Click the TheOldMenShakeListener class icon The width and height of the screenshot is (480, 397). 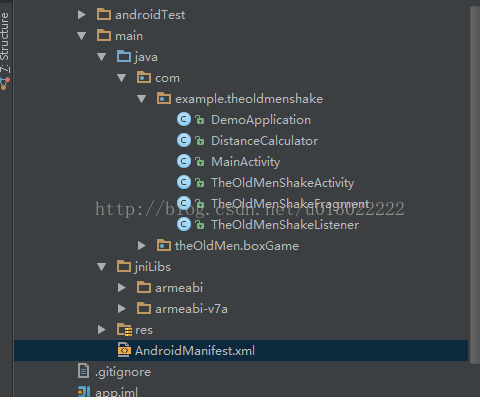184,224
